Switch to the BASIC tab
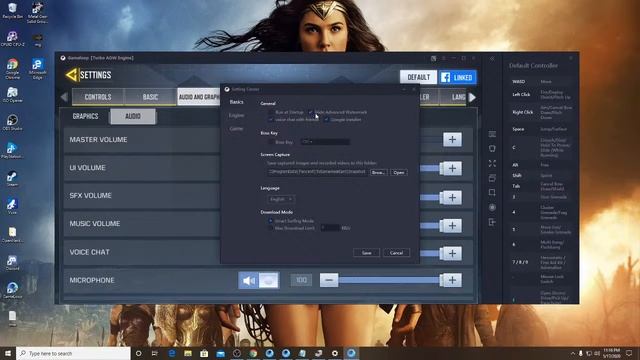This screenshot has width=640, height=360. tap(150, 97)
